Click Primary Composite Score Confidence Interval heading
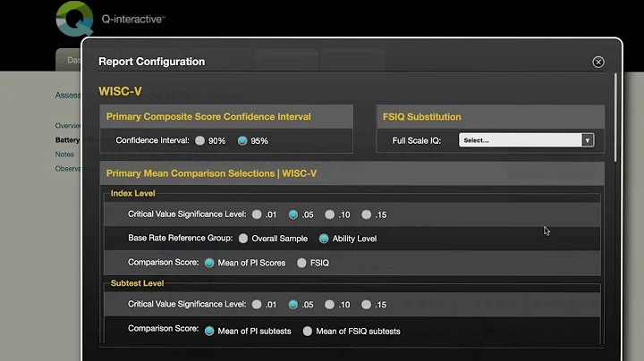The image size is (644, 361). 208,117
